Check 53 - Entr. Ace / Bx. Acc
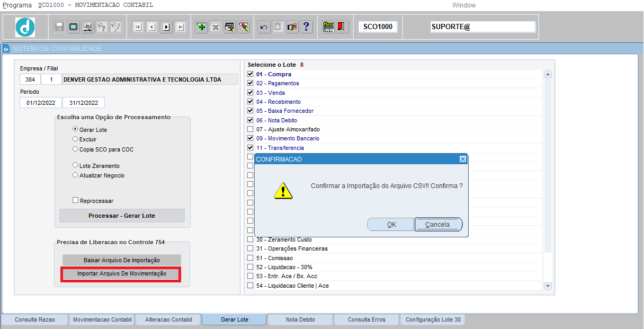Viewport: 644px width, 329px height. (251, 276)
